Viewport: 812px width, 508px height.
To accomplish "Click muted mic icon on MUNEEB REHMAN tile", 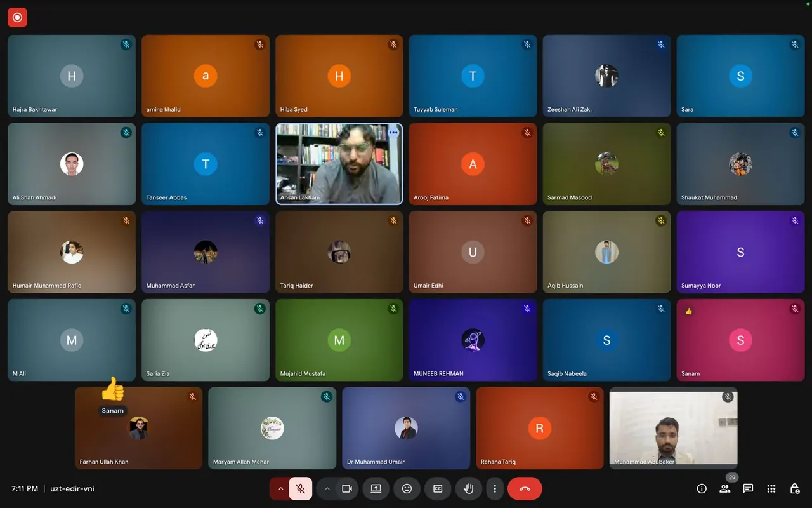I will click(x=527, y=309).
